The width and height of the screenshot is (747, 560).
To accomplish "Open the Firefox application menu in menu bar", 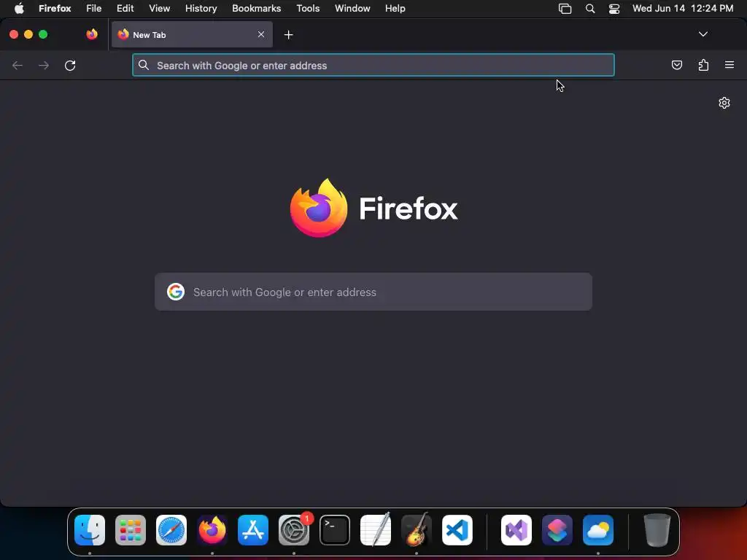I will coord(55,9).
